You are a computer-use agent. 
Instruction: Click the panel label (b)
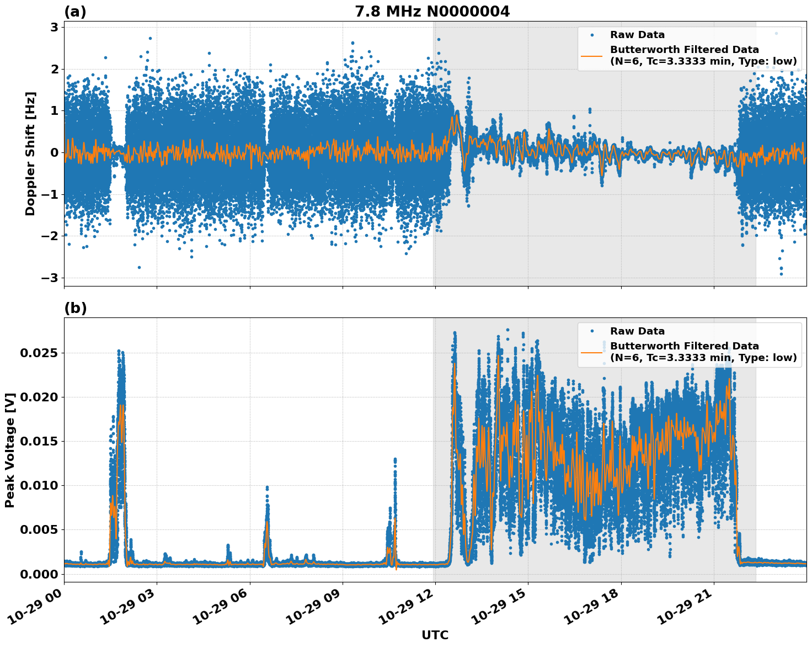pyautogui.click(x=74, y=307)
